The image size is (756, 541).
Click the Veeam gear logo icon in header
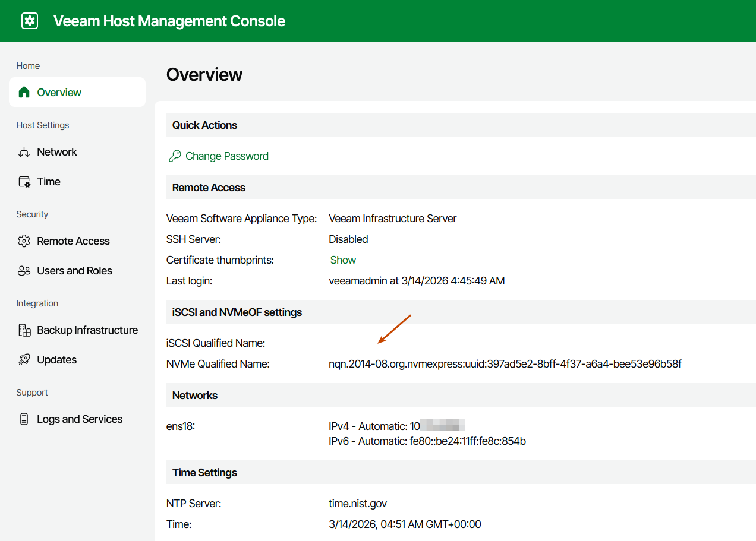point(29,21)
